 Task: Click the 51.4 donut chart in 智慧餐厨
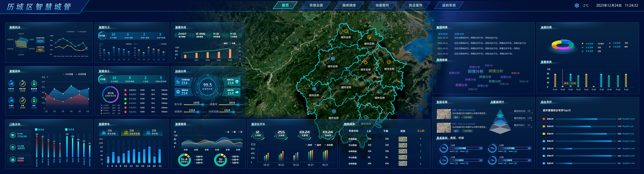click(x=184, y=160)
